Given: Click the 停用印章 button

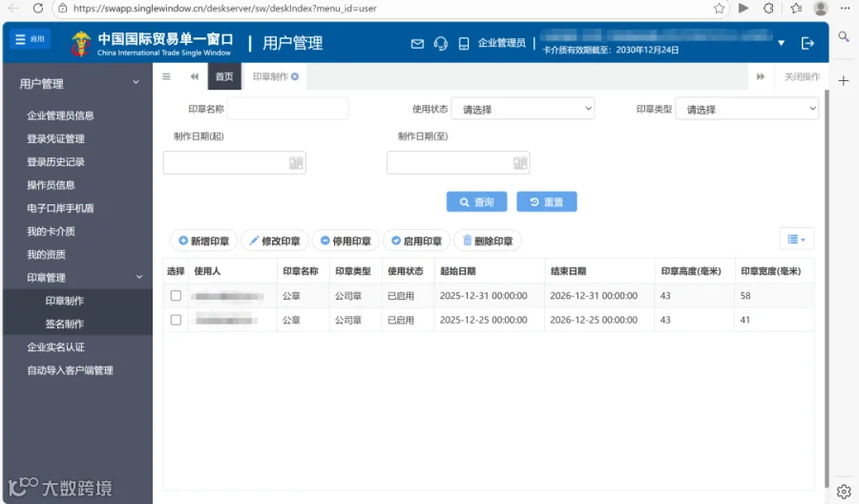Looking at the screenshot, I should [346, 241].
